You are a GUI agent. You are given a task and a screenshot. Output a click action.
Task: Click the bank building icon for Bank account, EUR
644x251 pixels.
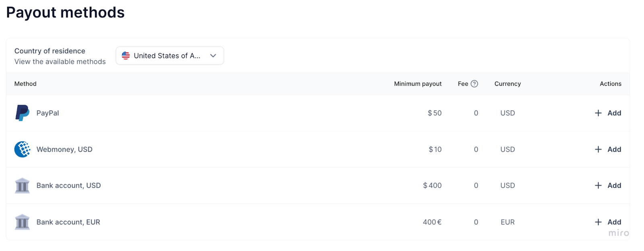point(22,222)
